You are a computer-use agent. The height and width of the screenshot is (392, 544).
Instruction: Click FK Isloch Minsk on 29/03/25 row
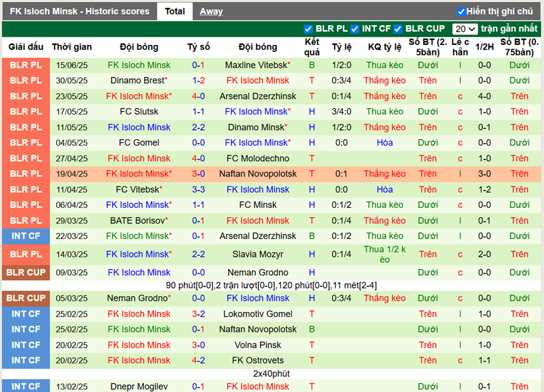(258, 220)
